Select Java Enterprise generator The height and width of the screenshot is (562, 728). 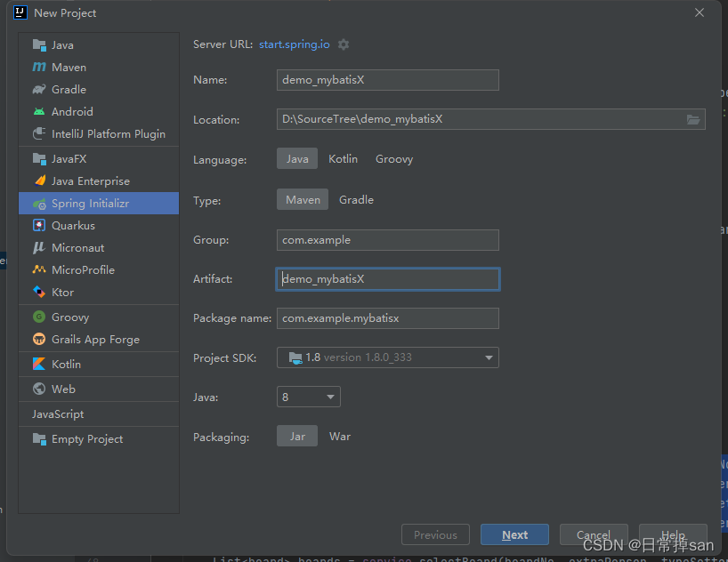(x=99, y=181)
